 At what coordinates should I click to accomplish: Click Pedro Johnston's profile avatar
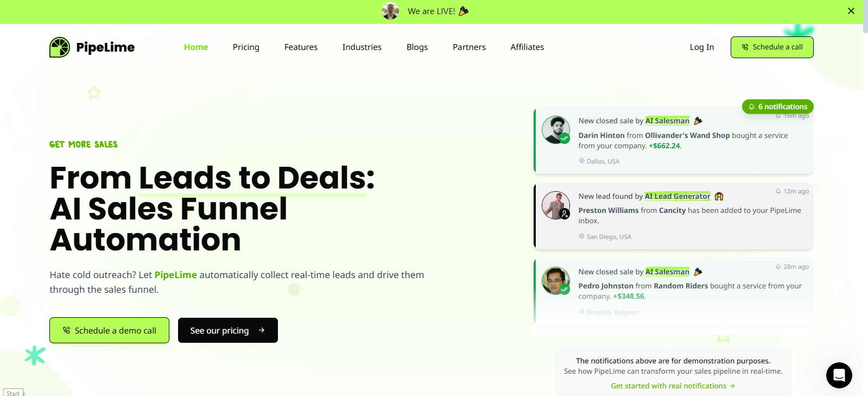coord(556,281)
